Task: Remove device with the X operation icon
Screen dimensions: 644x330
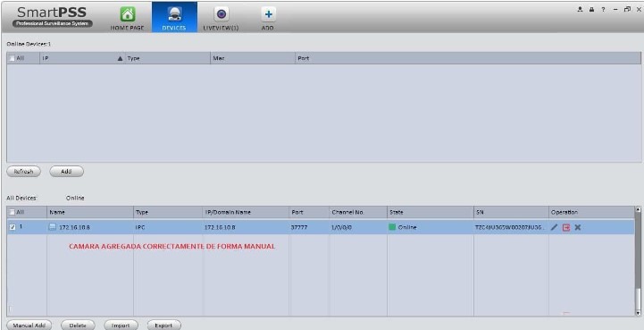Action: click(578, 227)
